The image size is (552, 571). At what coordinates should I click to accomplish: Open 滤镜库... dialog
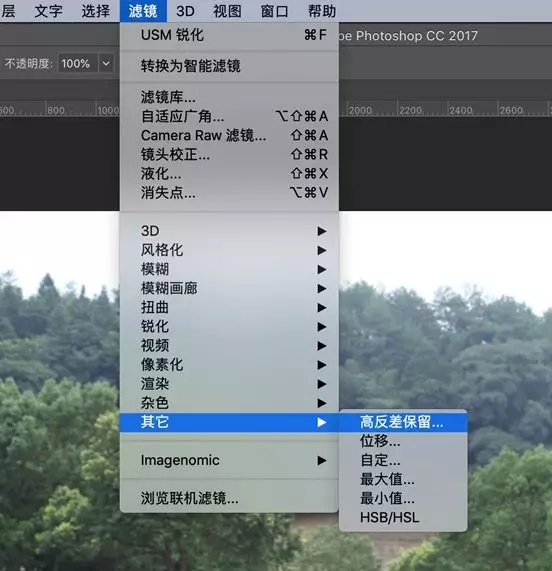[229, 97]
